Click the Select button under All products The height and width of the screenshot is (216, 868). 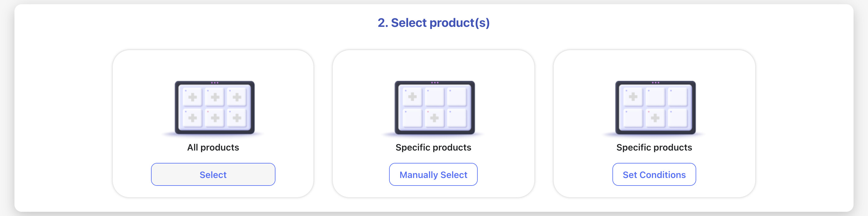pyautogui.click(x=213, y=174)
